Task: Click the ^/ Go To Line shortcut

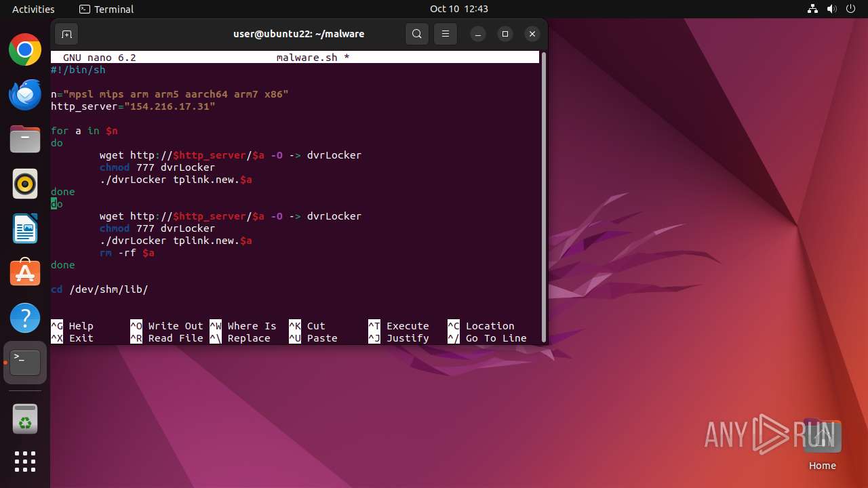Action: (x=487, y=338)
